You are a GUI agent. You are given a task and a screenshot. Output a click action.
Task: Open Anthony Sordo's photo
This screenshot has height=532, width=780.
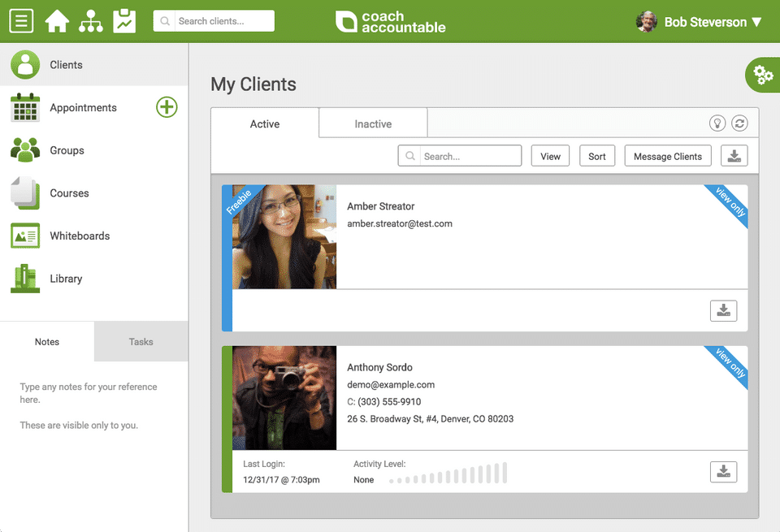[x=284, y=398]
